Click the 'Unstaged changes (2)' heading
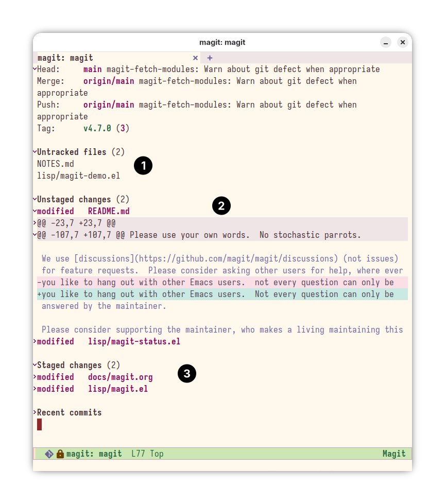445x504 pixels. (x=83, y=199)
